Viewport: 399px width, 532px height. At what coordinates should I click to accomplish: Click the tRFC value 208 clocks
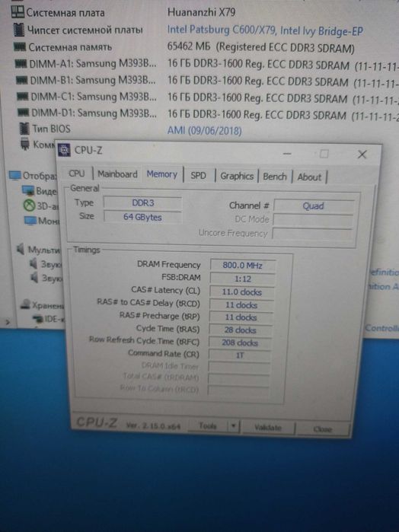(x=240, y=342)
